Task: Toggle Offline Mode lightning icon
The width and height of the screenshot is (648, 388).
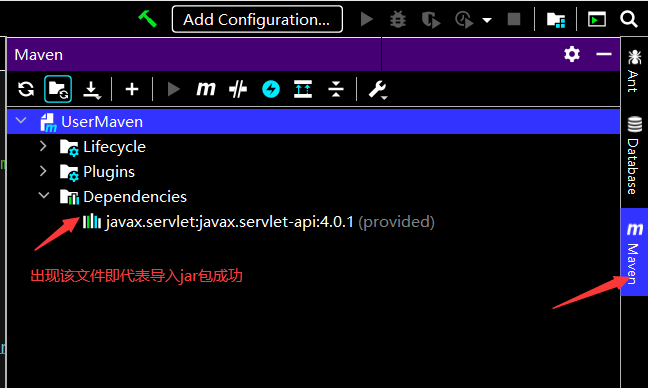Action: click(x=271, y=89)
